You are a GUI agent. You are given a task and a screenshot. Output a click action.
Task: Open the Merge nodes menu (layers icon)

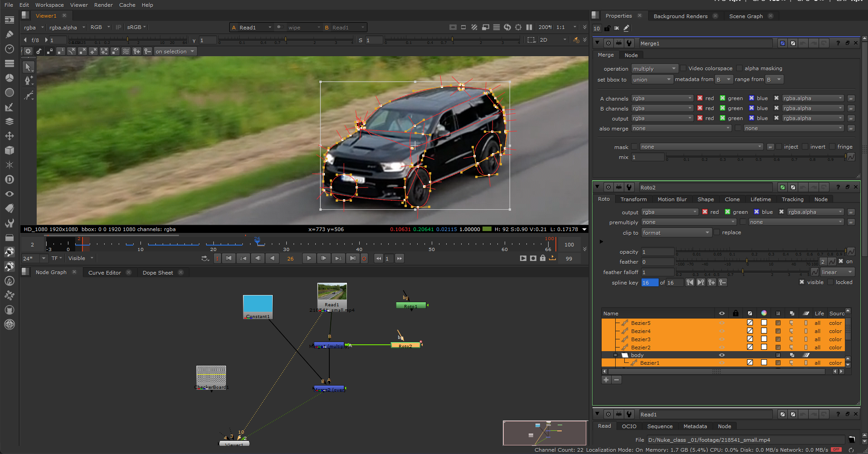click(10, 121)
